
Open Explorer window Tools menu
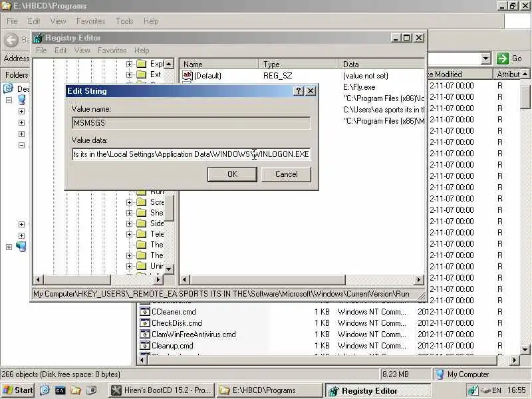tap(124, 21)
